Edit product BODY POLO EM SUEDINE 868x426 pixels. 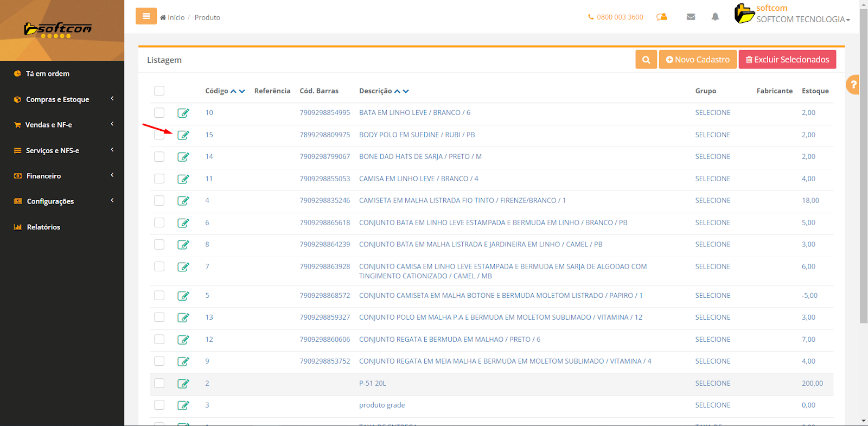coord(183,135)
